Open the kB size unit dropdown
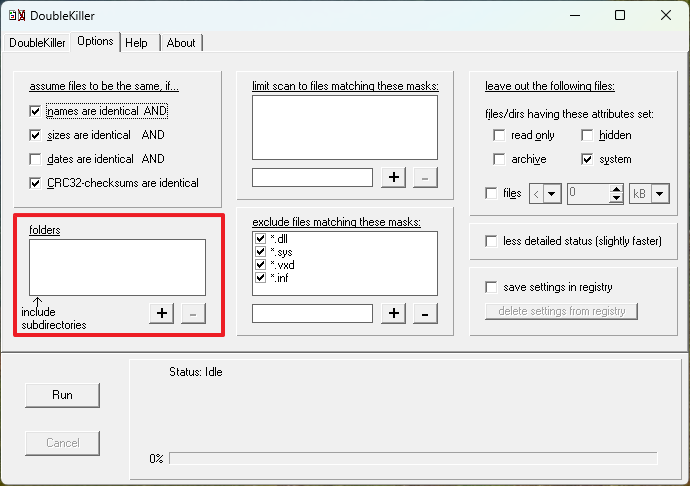 [x=660, y=194]
